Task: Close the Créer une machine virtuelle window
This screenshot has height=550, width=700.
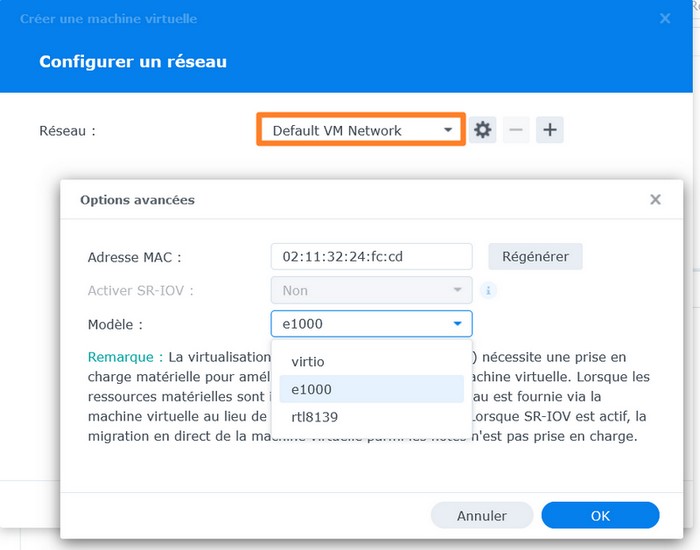Action: click(x=666, y=18)
